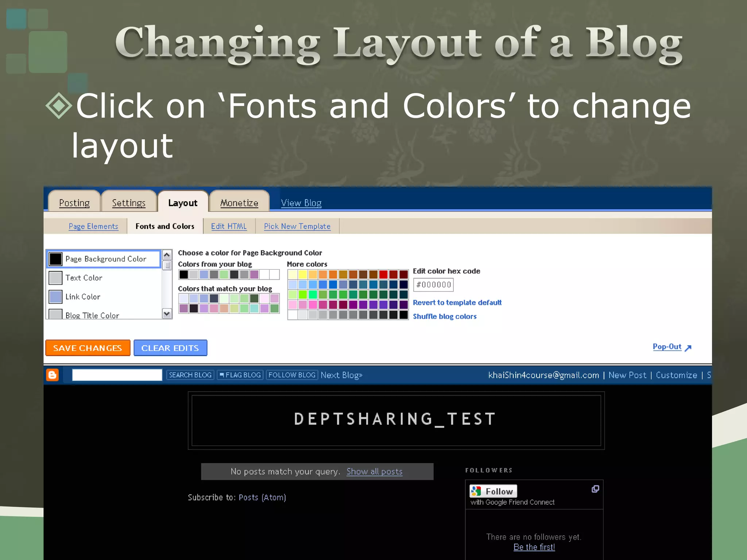The image size is (747, 560).
Task: Click the color list scrollbar thumb
Action: click(x=167, y=265)
